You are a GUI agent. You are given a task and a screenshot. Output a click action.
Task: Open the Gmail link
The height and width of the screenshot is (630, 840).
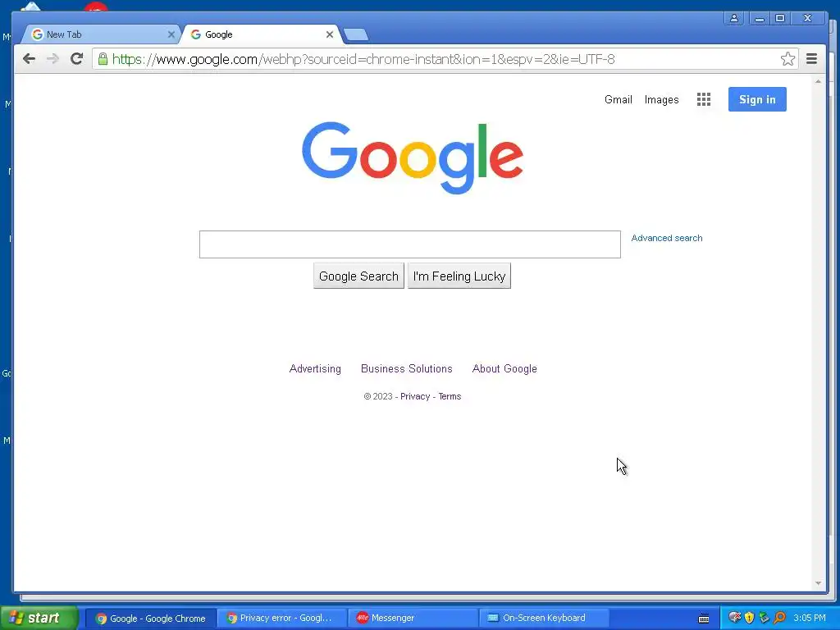click(619, 99)
